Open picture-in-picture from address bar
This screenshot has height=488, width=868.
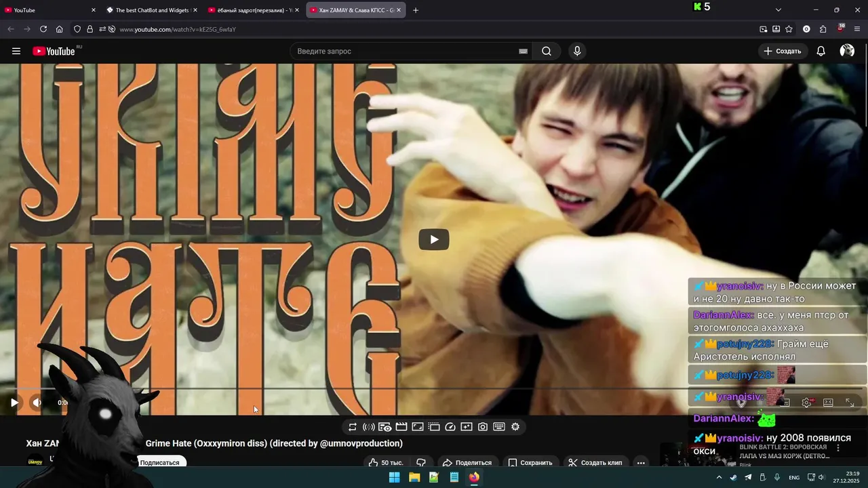[764, 29]
